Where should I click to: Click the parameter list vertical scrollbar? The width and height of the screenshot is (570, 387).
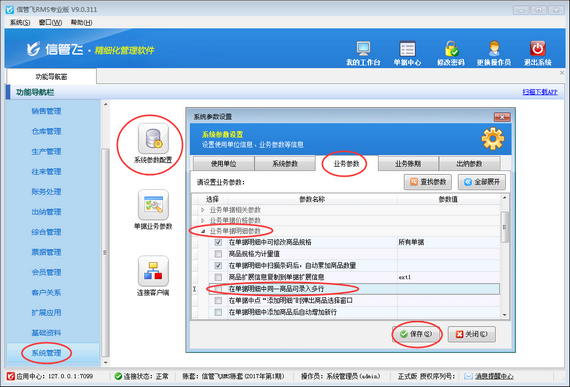(505, 257)
